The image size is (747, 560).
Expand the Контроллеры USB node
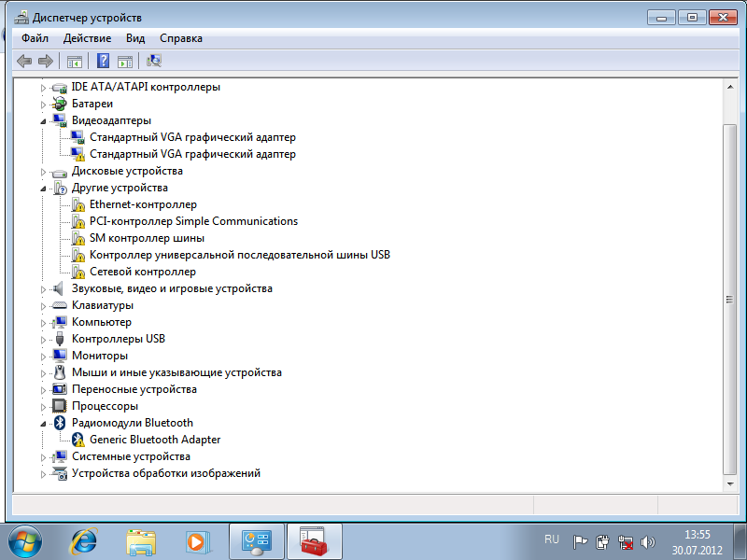click(x=43, y=340)
